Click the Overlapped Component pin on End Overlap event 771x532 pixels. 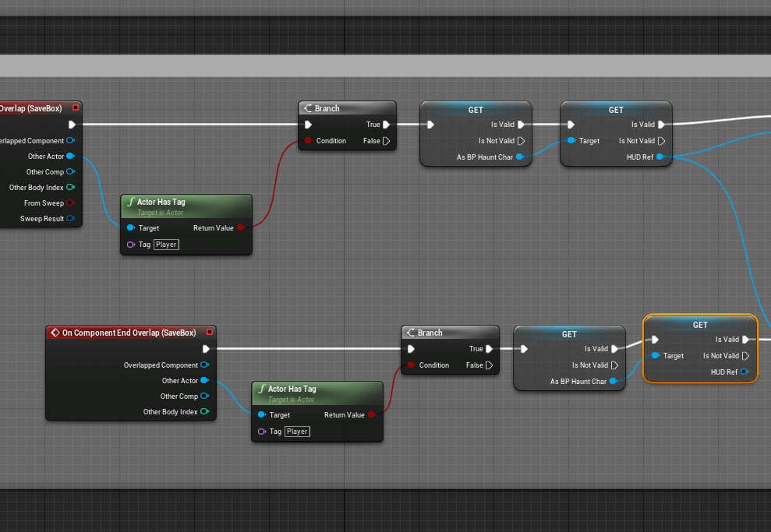(204, 365)
